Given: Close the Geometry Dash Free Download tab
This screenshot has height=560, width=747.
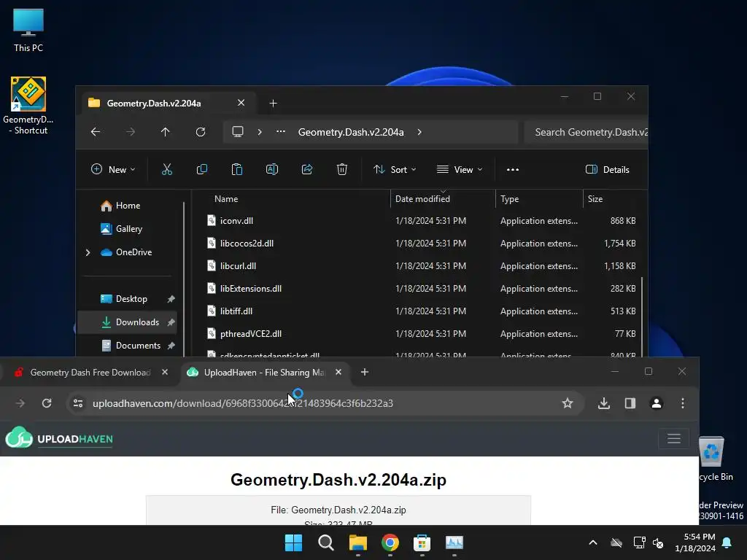Looking at the screenshot, I should coord(165,373).
